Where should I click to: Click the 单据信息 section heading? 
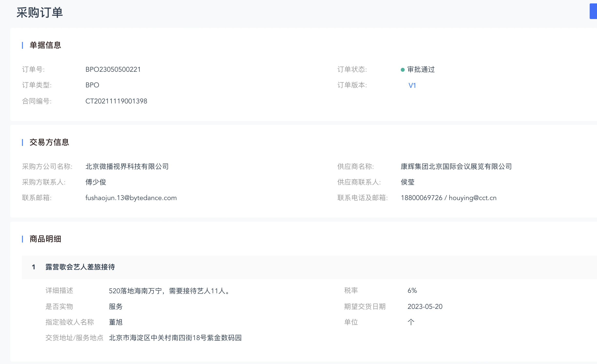(x=45, y=45)
